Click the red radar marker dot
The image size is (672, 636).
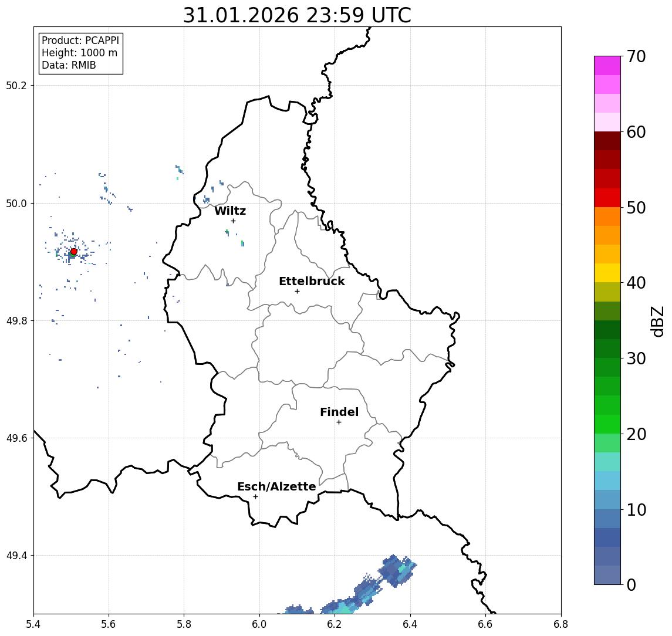[74, 252]
